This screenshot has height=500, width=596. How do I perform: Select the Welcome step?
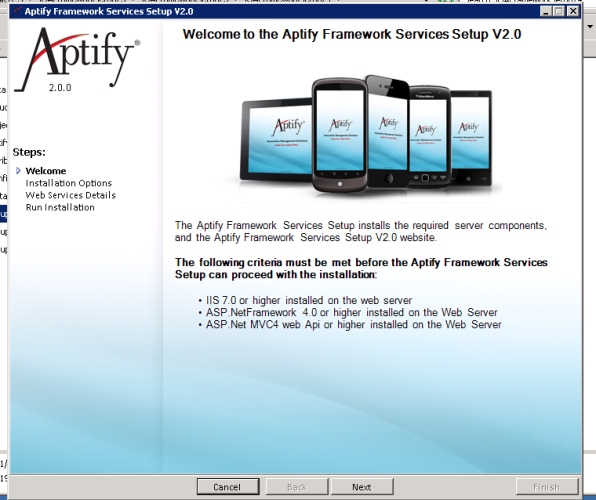click(46, 171)
